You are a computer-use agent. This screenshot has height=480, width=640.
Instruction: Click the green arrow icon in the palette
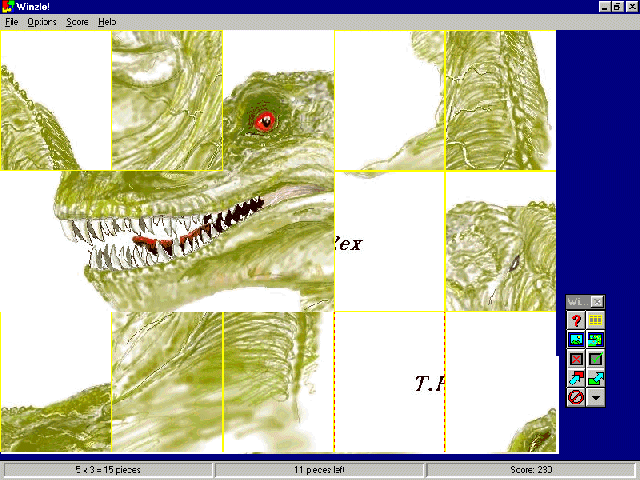tap(595, 378)
